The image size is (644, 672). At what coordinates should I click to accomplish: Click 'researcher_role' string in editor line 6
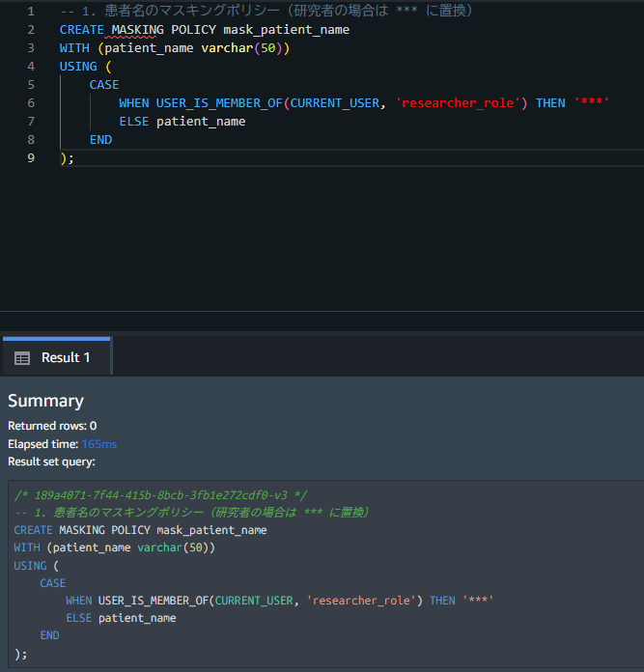458,103
